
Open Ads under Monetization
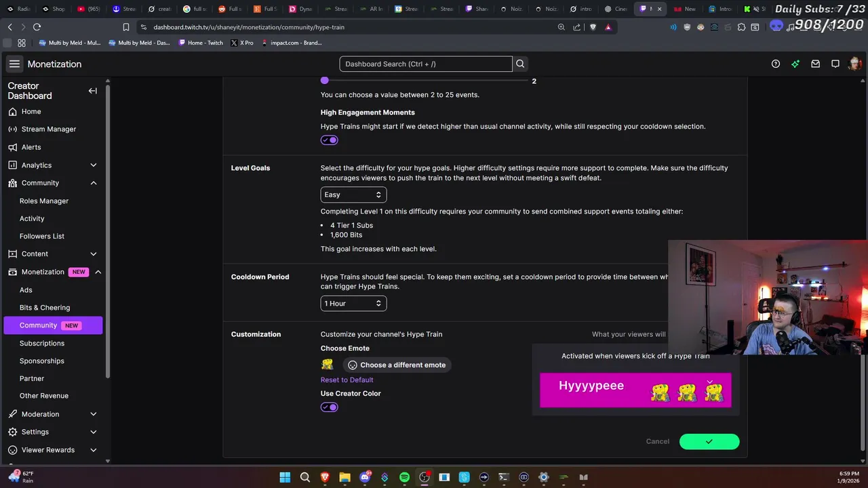pyautogui.click(x=26, y=289)
